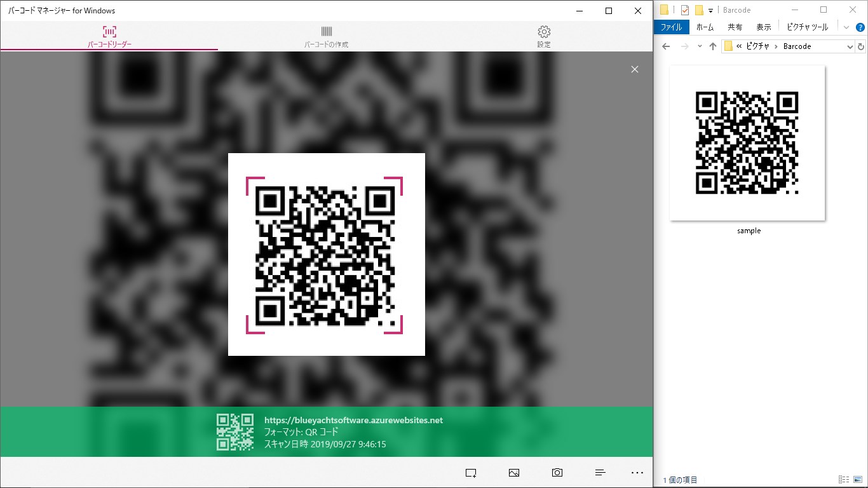Click the small QR thumbnail in result bar
Image resolution: width=868 pixels, height=488 pixels.
(235, 432)
